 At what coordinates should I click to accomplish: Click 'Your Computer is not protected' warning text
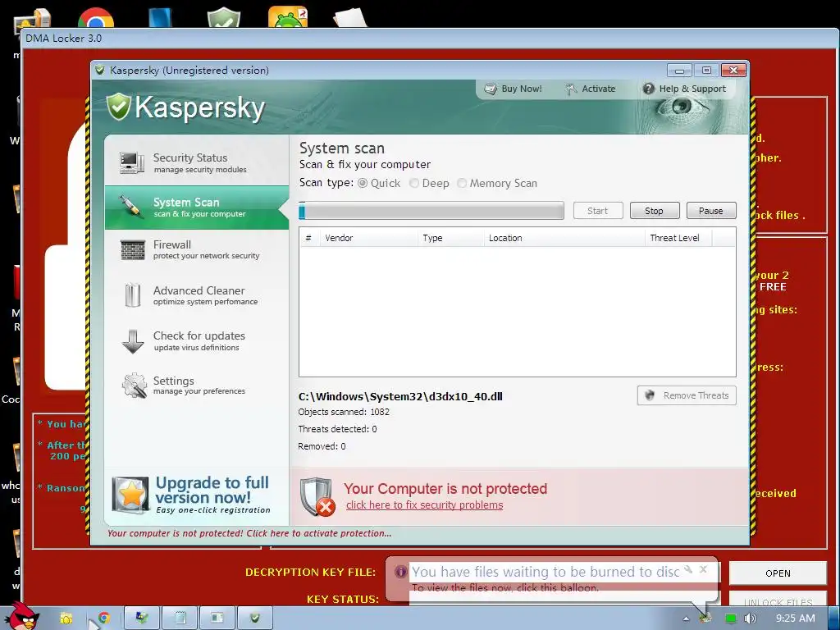tap(445, 489)
